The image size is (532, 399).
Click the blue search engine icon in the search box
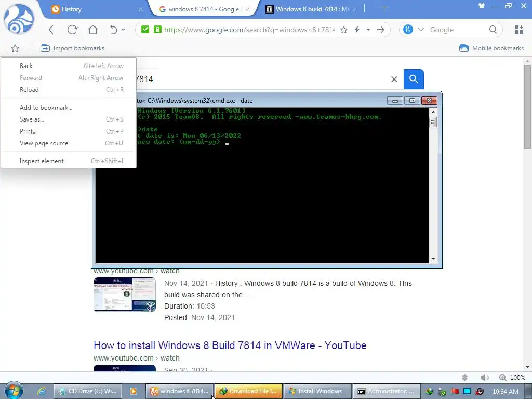click(x=408, y=30)
